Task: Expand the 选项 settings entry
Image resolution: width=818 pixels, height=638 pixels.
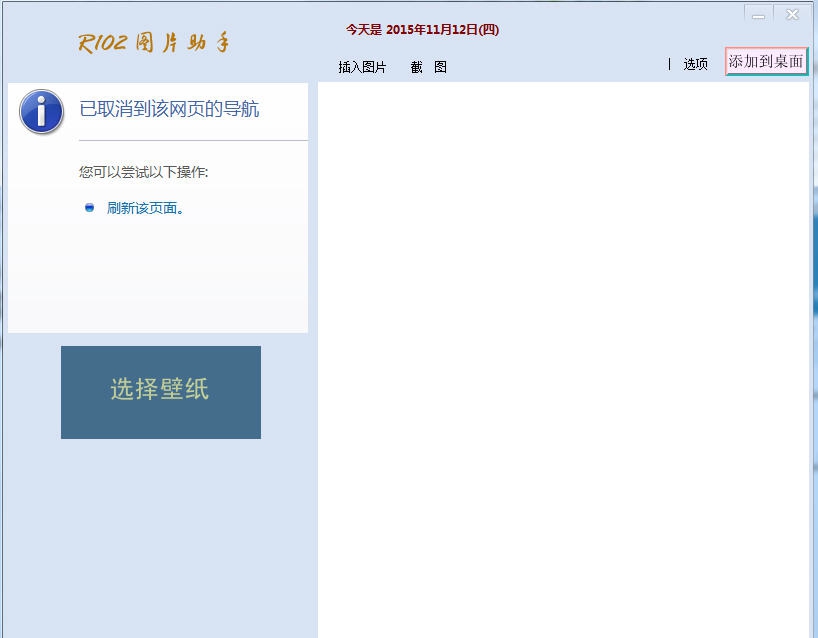Action: (x=695, y=64)
